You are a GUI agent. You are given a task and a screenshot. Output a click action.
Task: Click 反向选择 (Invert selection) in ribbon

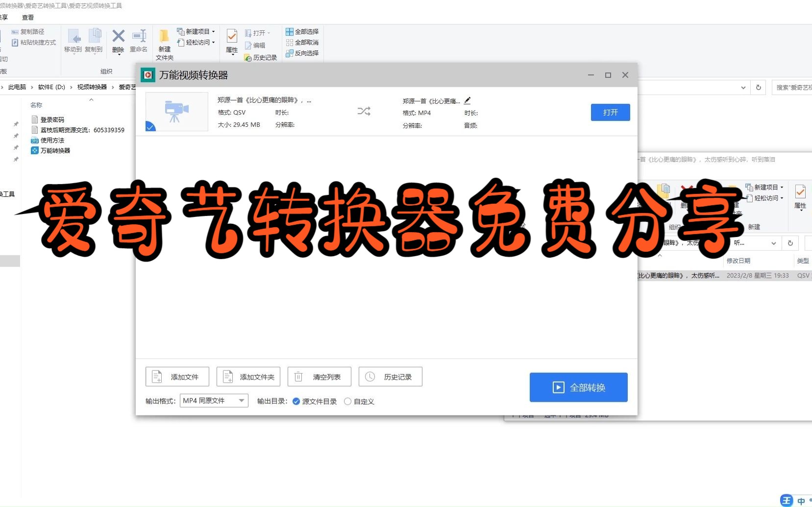pyautogui.click(x=302, y=53)
